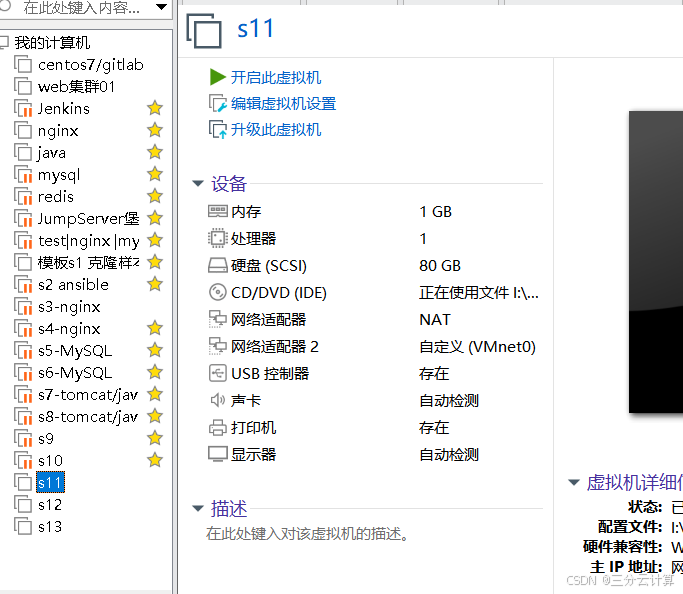
Task: Click the printer (打印机) icon
Action: 217,427
